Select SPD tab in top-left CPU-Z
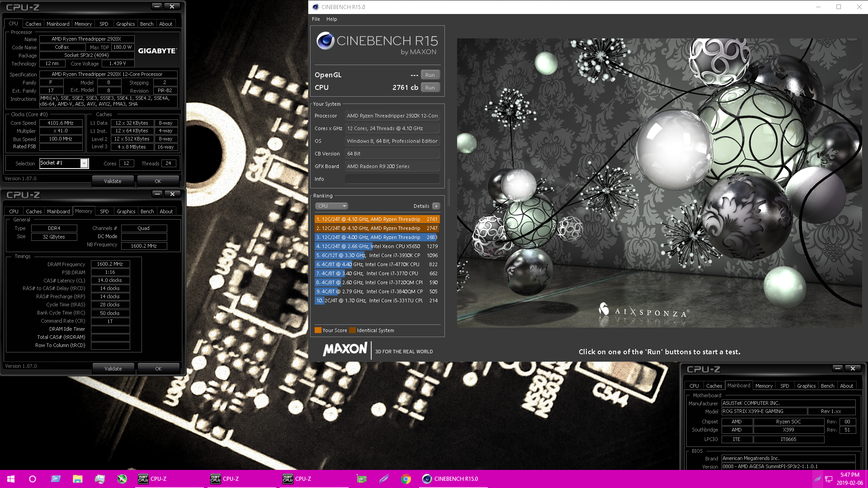 click(104, 24)
